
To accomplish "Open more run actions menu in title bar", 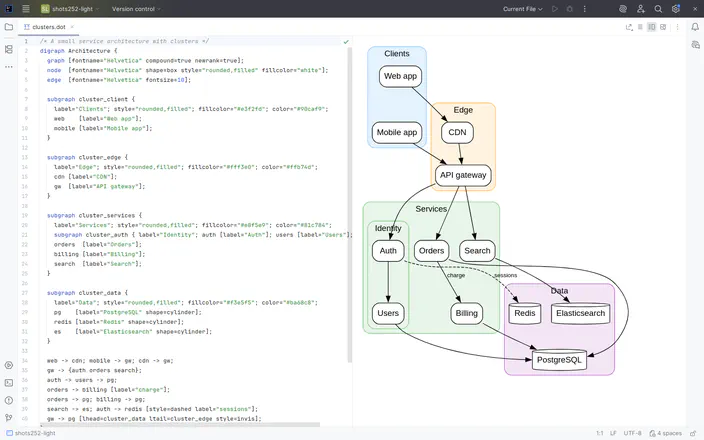I will [x=585, y=9].
